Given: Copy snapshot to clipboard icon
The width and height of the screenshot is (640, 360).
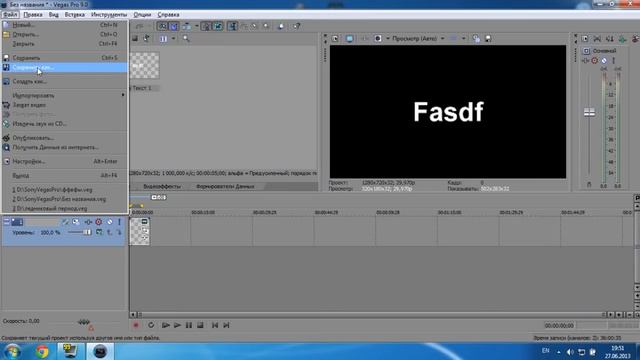Looking at the screenshot, I should (x=476, y=38).
